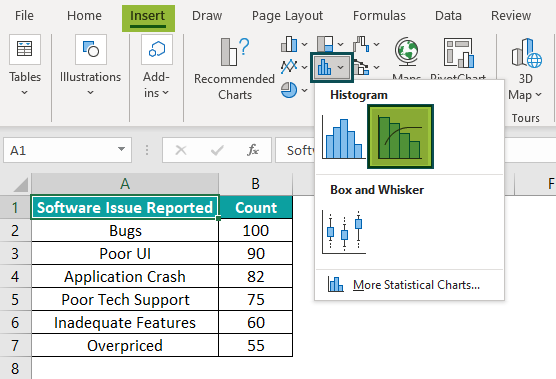
Task: Expand the Tables dropdown chevron
Action: pos(24,93)
